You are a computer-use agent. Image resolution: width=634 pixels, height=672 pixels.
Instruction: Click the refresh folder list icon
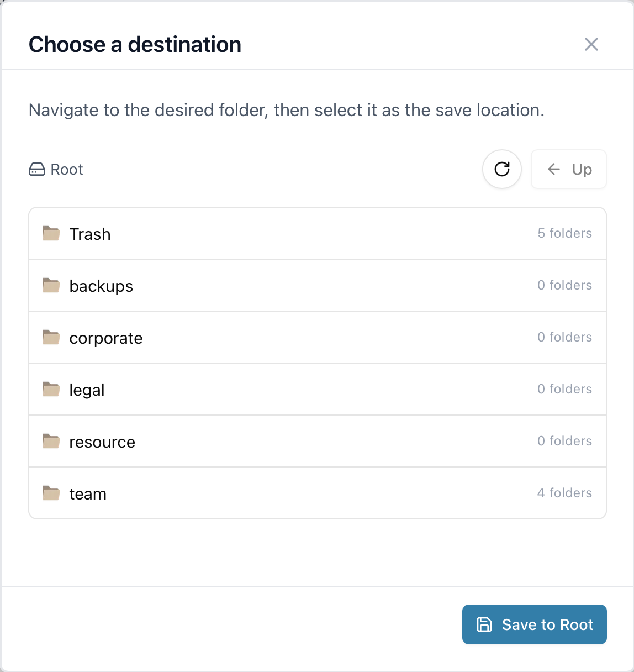click(x=502, y=169)
